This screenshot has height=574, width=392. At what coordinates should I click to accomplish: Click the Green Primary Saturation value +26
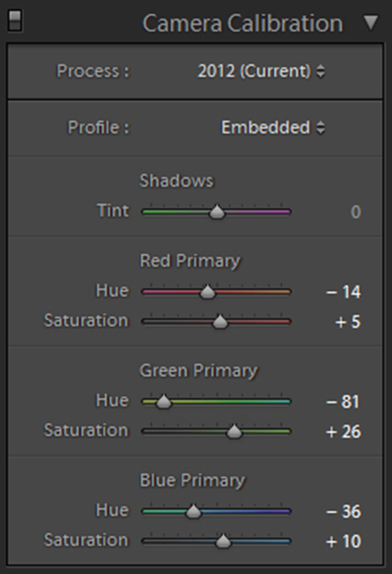pos(343,432)
